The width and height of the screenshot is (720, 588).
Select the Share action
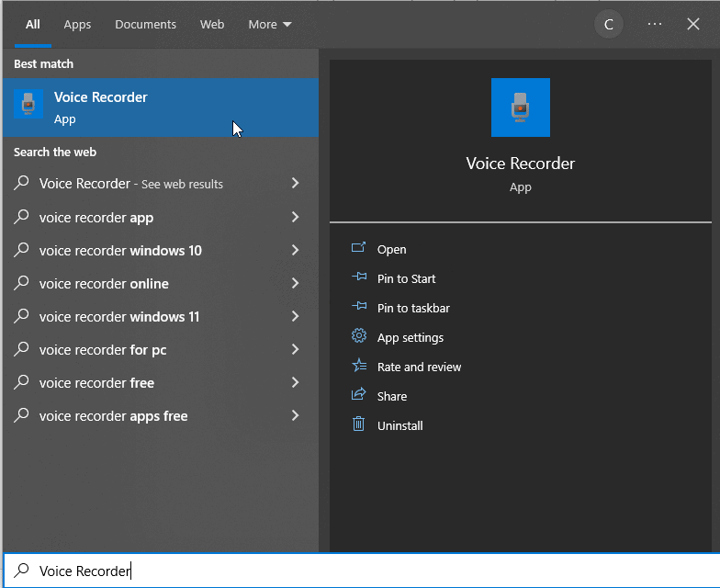tap(391, 397)
